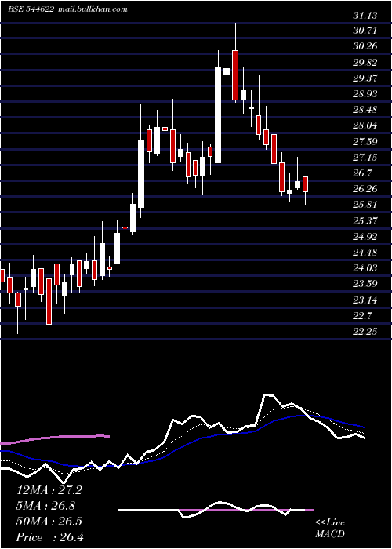The height and width of the screenshot is (549, 392).
Task: Select the 25.81 price axis label
Action: click(x=365, y=205)
